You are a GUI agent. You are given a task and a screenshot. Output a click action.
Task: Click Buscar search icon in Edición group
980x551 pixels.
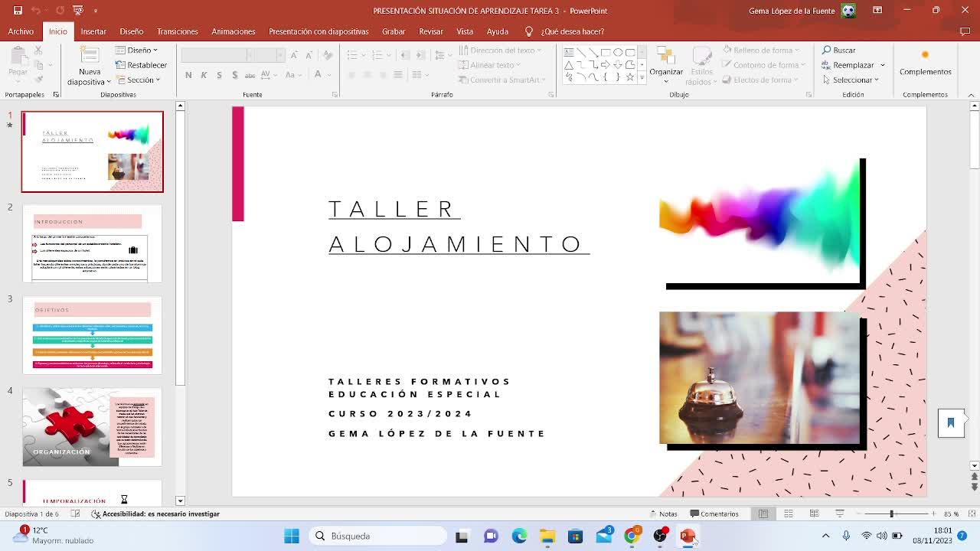tap(827, 51)
